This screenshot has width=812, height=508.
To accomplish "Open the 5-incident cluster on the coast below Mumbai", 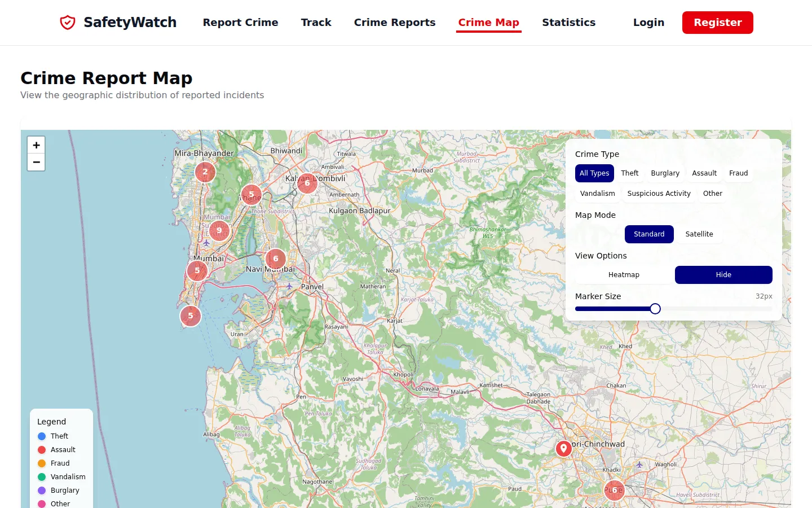I will (x=191, y=316).
